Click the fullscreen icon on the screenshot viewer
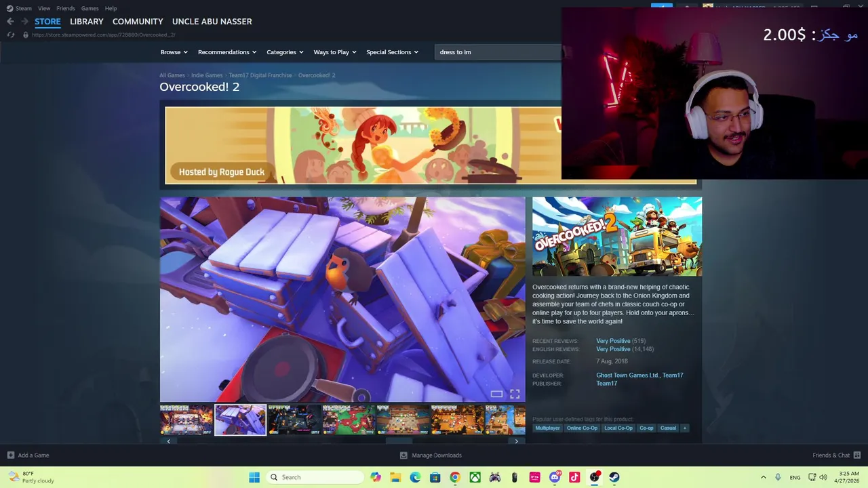The image size is (868, 488). coord(515,394)
